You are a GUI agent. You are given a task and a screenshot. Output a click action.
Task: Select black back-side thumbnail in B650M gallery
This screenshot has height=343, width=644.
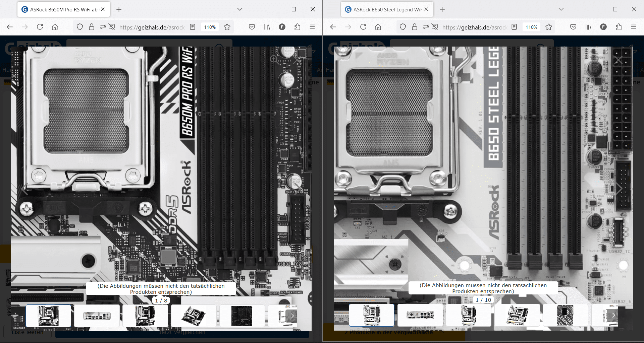(x=242, y=316)
